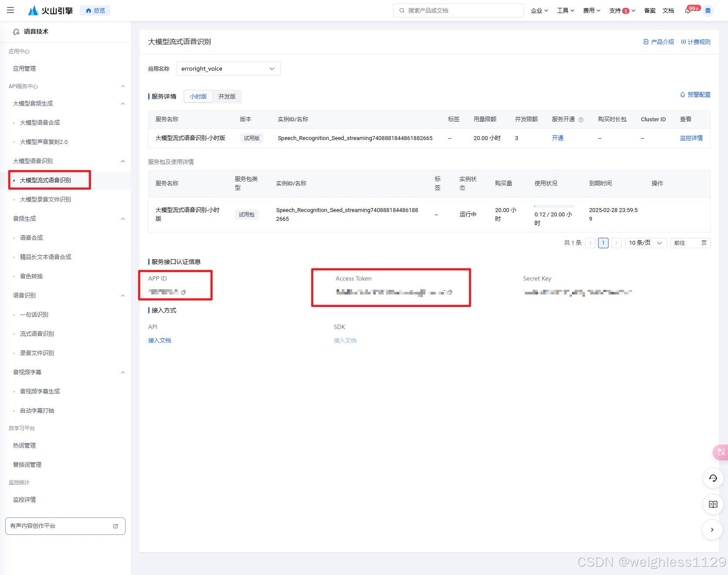728x575 pixels.
Task: Switch to the 小时版 tab
Action: click(x=198, y=96)
